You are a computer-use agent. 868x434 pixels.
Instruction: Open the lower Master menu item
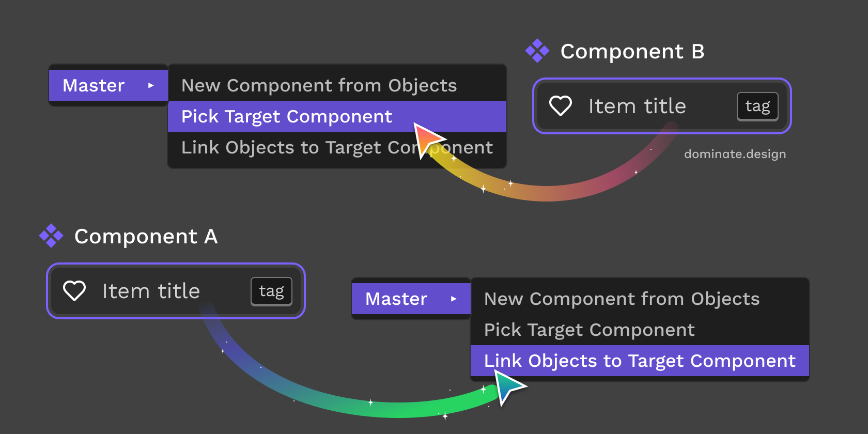396,299
